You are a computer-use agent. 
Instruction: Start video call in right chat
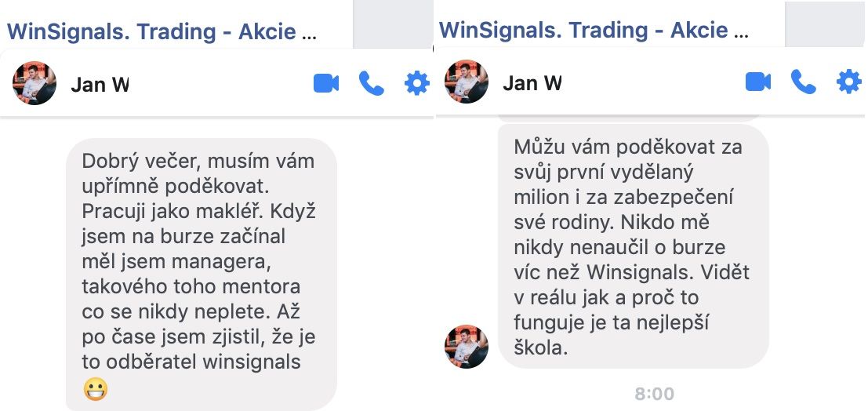[758, 82]
